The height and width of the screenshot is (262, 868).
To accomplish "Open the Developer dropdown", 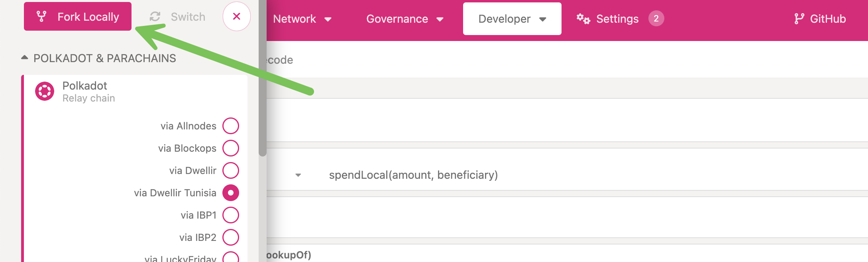I will click(512, 18).
